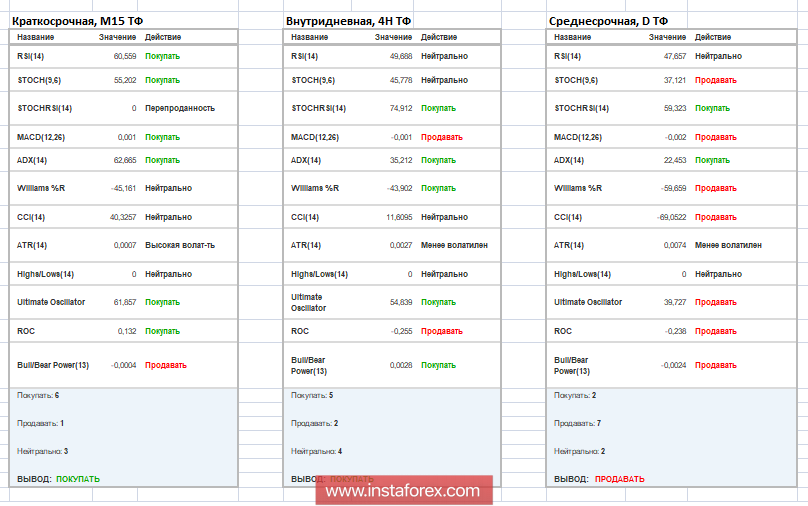Select ATR(14) value 0,0074 in D table

pyautogui.click(x=675, y=245)
